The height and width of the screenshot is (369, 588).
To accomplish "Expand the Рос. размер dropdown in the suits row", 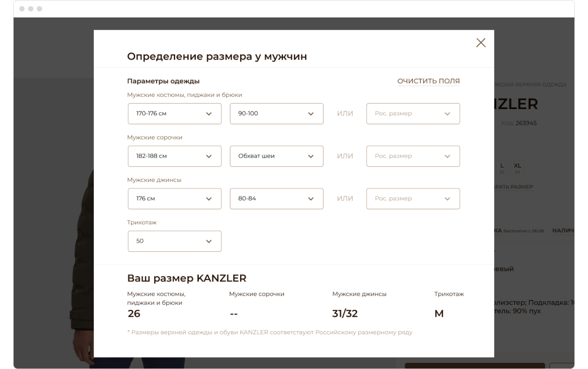I will pyautogui.click(x=413, y=114).
